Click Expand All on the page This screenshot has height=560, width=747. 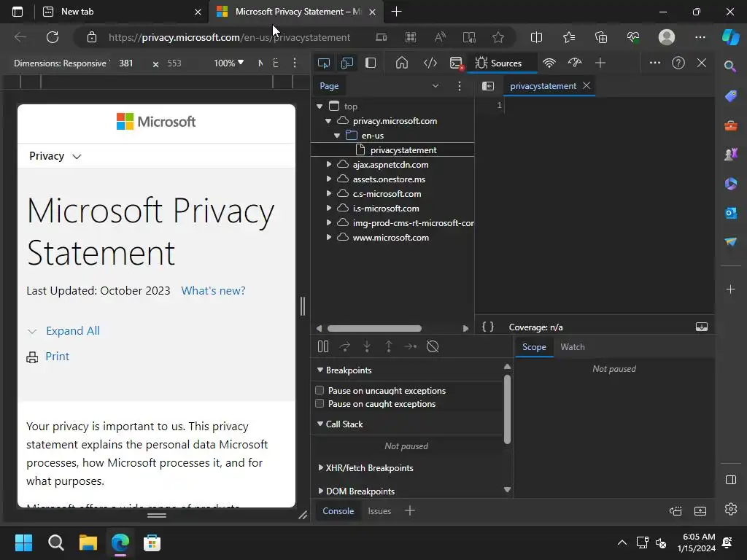(x=73, y=331)
